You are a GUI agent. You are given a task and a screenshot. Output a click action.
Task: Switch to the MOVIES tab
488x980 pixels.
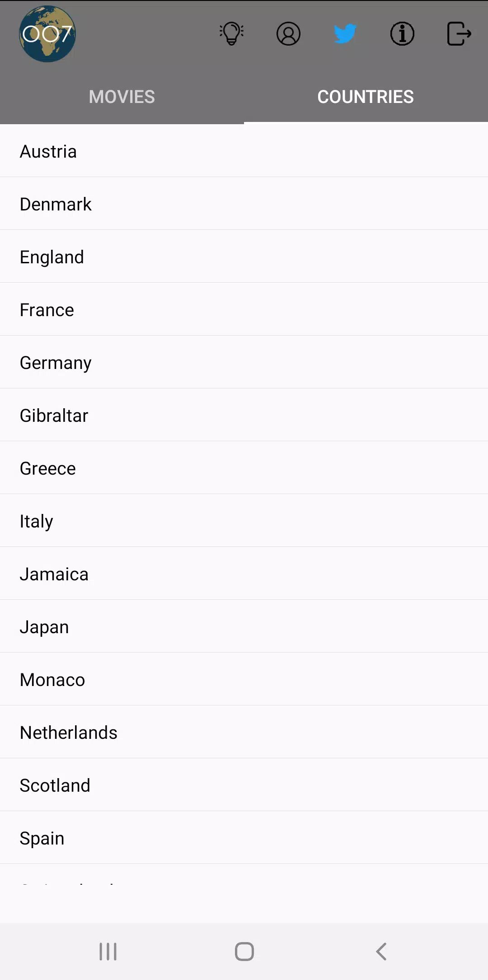click(122, 97)
